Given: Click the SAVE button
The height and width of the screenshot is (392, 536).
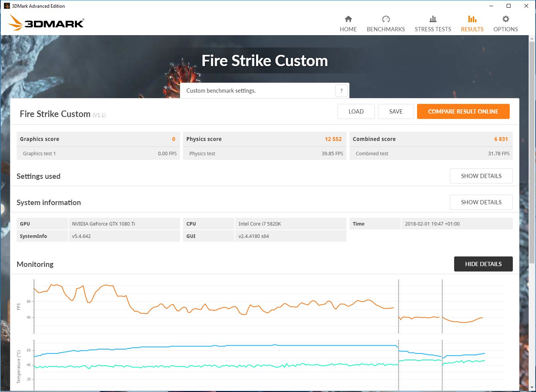Looking at the screenshot, I should coord(396,112).
